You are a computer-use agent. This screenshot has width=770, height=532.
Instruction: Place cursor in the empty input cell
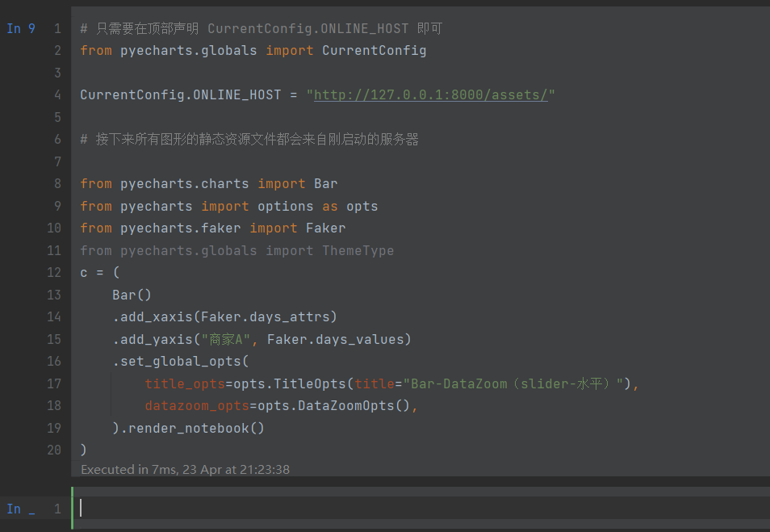242,509
